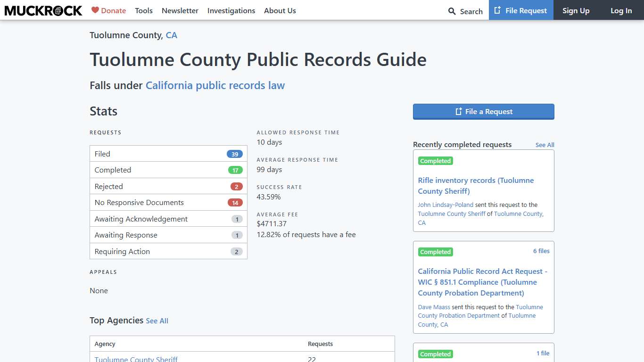Open search via the magnifying glass icon
Image resolution: width=644 pixels, height=362 pixels.
[x=450, y=11]
